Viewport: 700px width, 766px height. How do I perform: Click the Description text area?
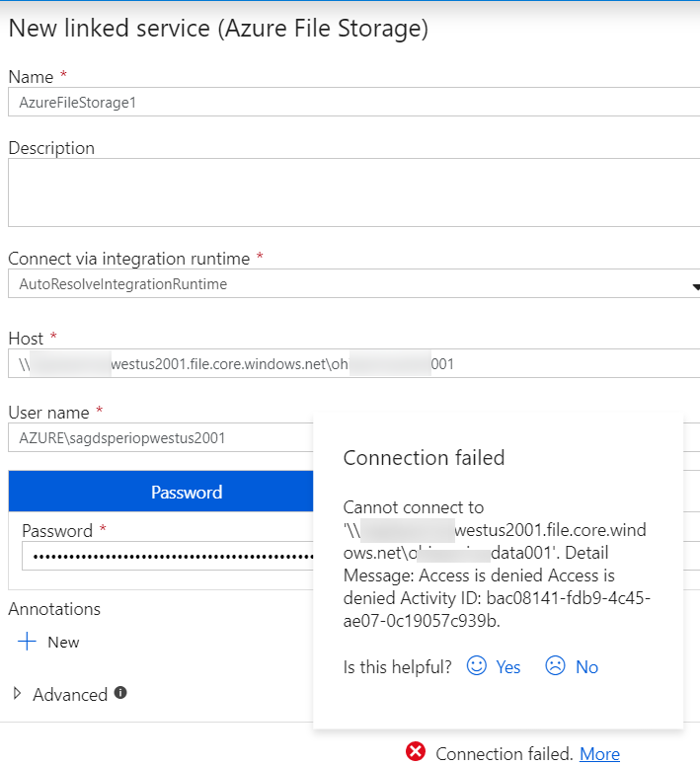[x=354, y=192]
